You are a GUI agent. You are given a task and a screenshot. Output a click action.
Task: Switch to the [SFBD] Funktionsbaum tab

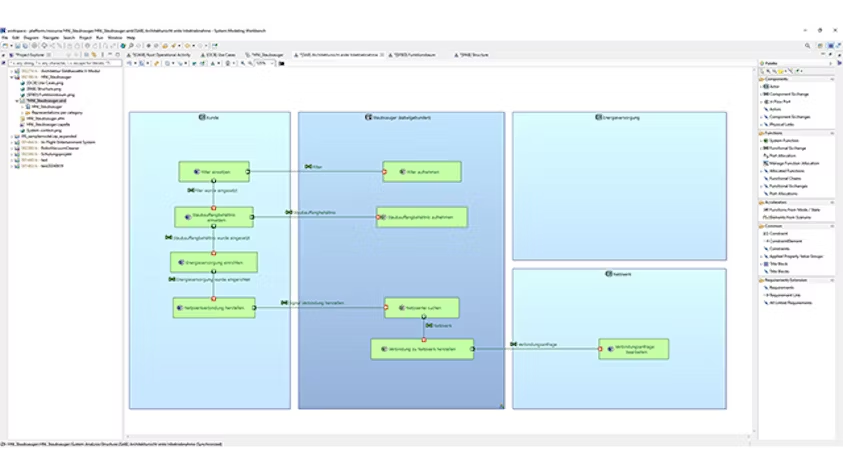click(414, 54)
